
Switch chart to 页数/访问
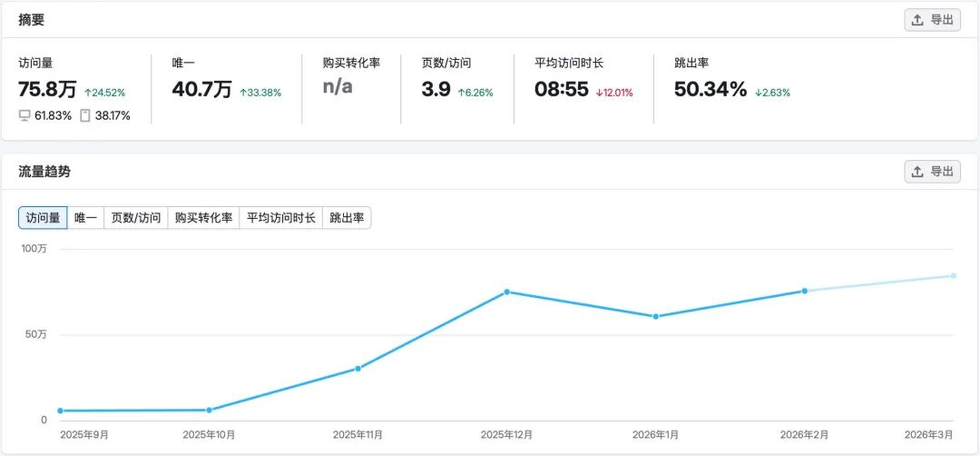tap(135, 218)
